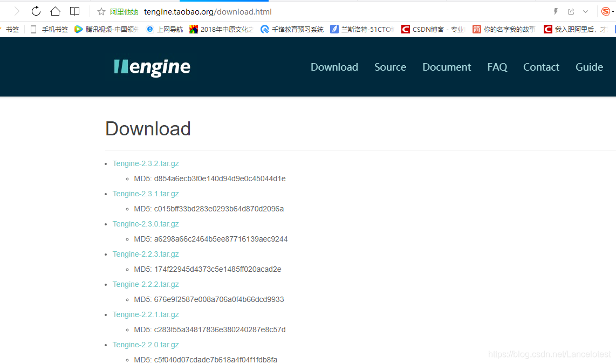Go to browser home page icon
Screen dimensions: 616x364
pyautogui.click(x=55, y=11)
